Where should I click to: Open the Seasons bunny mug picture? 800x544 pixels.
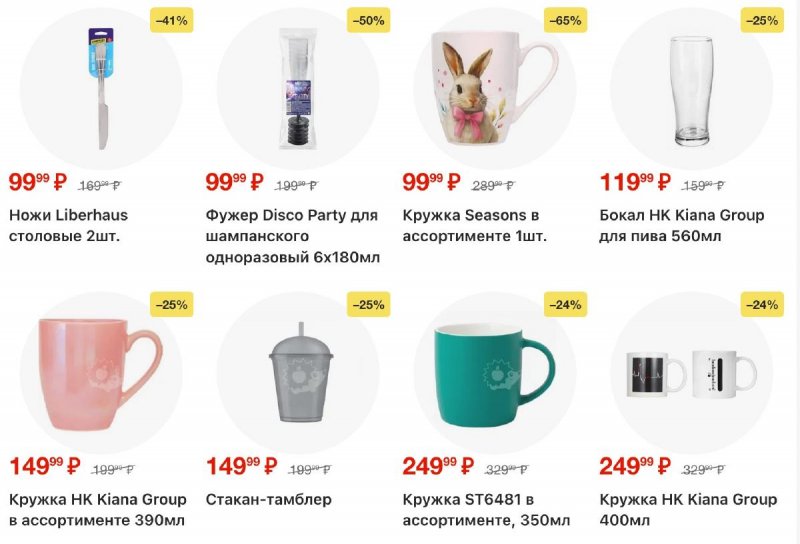click(x=492, y=88)
